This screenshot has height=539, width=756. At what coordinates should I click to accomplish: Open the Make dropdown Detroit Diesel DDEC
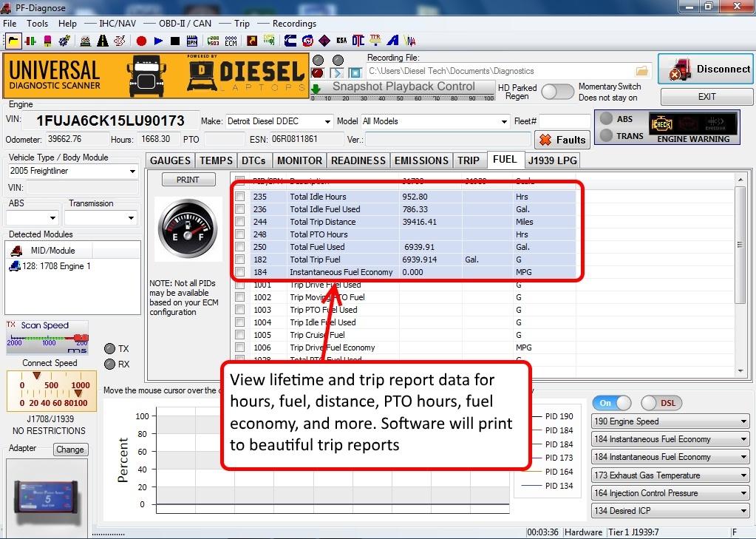(x=279, y=121)
